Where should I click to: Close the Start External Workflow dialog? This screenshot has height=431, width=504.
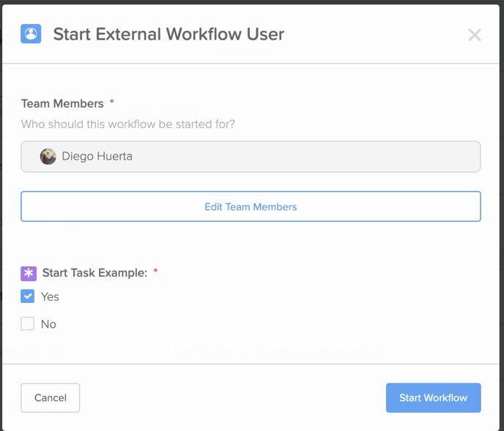tap(475, 34)
